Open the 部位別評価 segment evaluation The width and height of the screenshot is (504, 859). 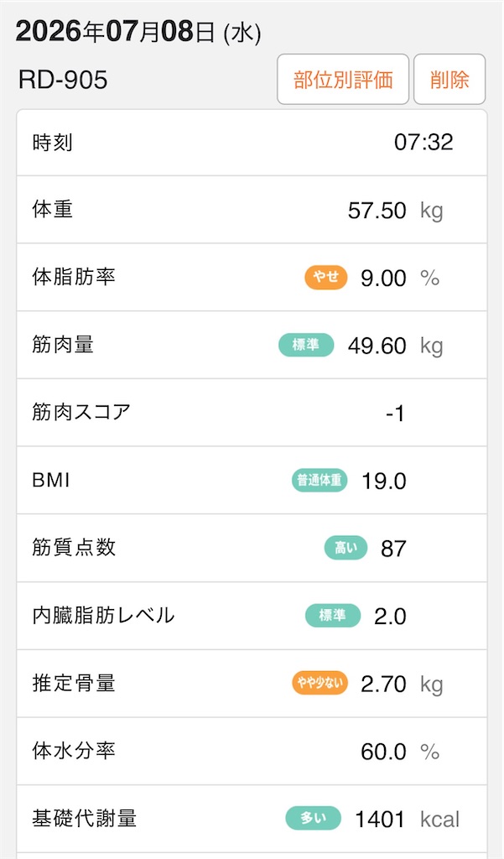343,80
